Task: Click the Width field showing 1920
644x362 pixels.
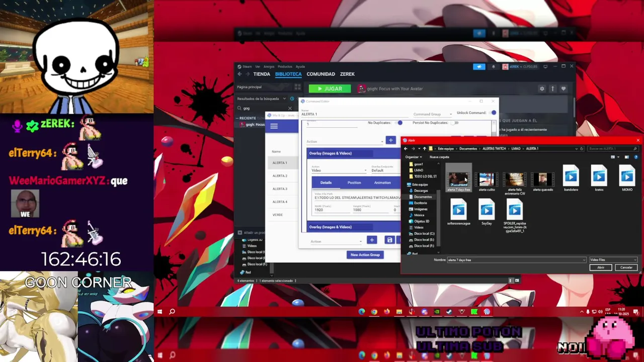Action: pyautogui.click(x=331, y=210)
